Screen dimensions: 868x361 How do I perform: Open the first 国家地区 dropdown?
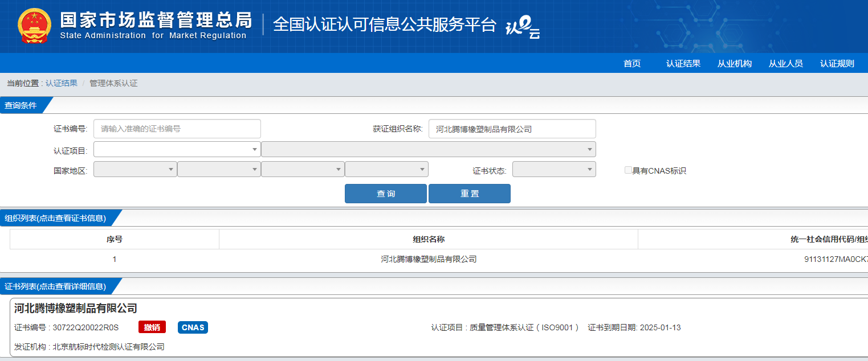[x=135, y=169]
